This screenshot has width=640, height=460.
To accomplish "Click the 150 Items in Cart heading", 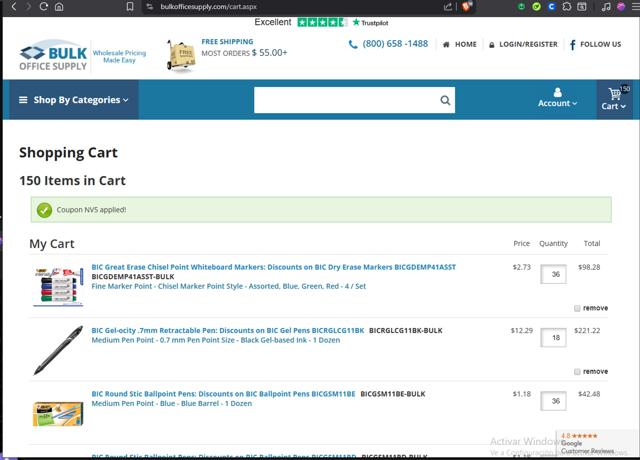I will pyautogui.click(x=72, y=180).
